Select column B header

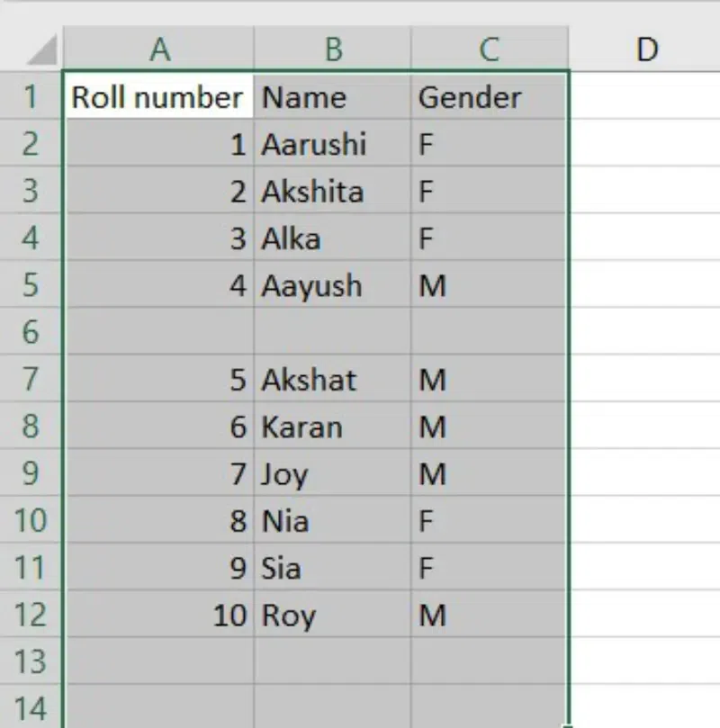(333, 49)
